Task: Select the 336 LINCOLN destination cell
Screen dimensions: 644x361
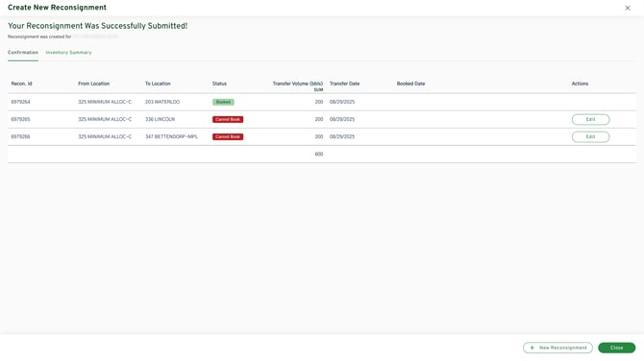Action: point(160,119)
